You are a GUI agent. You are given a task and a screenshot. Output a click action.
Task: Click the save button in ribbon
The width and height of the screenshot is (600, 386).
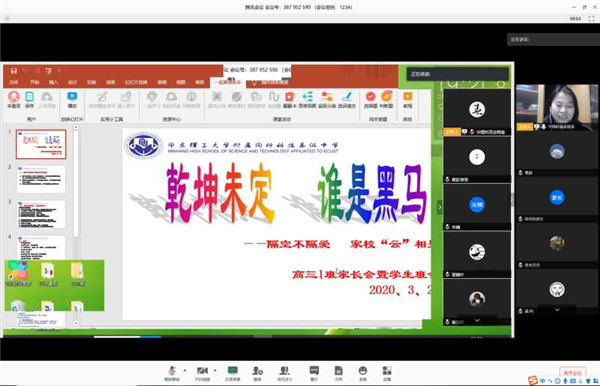pos(29,100)
